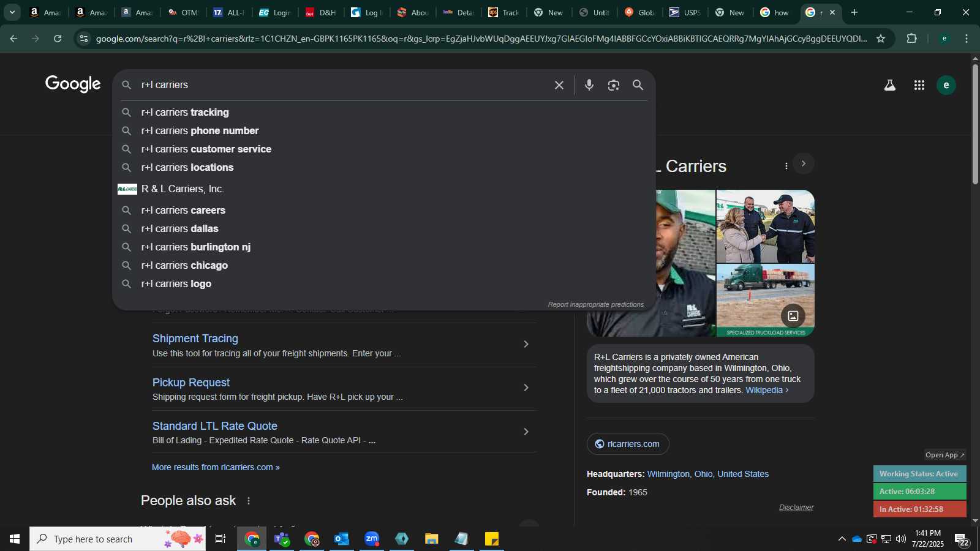Viewport: 980px width, 551px height.
Task: Click the Disclaimer link
Action: [796, 508]
